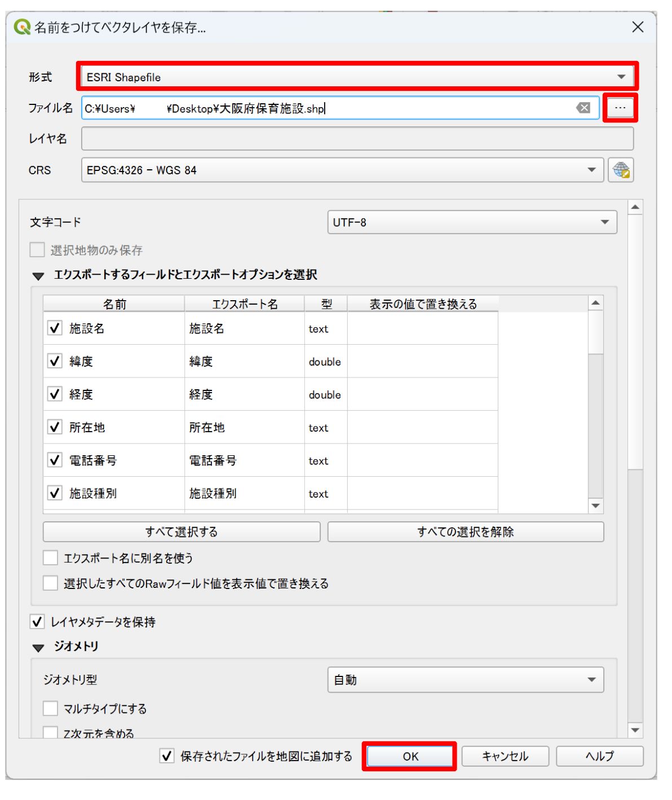Screen dimensions: 672x800
Task: Click the 型 column header
Action: [326, 304]
